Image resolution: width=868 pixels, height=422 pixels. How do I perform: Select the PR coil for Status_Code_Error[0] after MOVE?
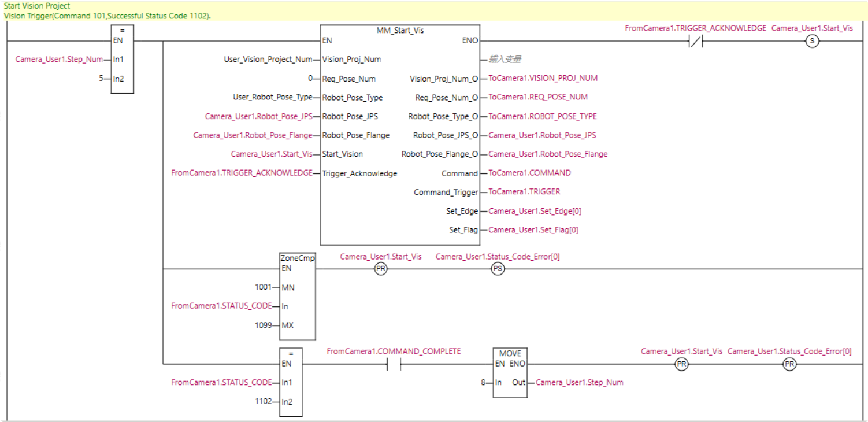pyautogui.click(x=789, y=364)
